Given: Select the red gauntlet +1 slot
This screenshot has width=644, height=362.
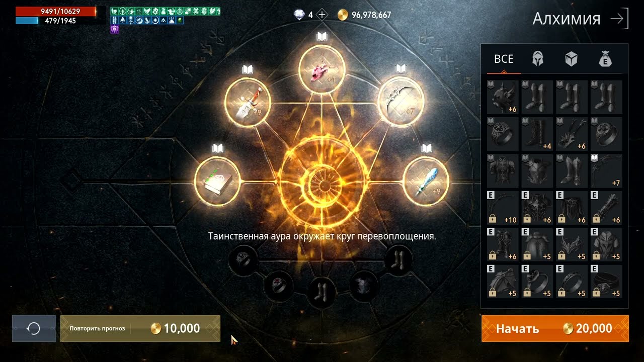Looking at the screenshot, I should click(x=322, y=71).
